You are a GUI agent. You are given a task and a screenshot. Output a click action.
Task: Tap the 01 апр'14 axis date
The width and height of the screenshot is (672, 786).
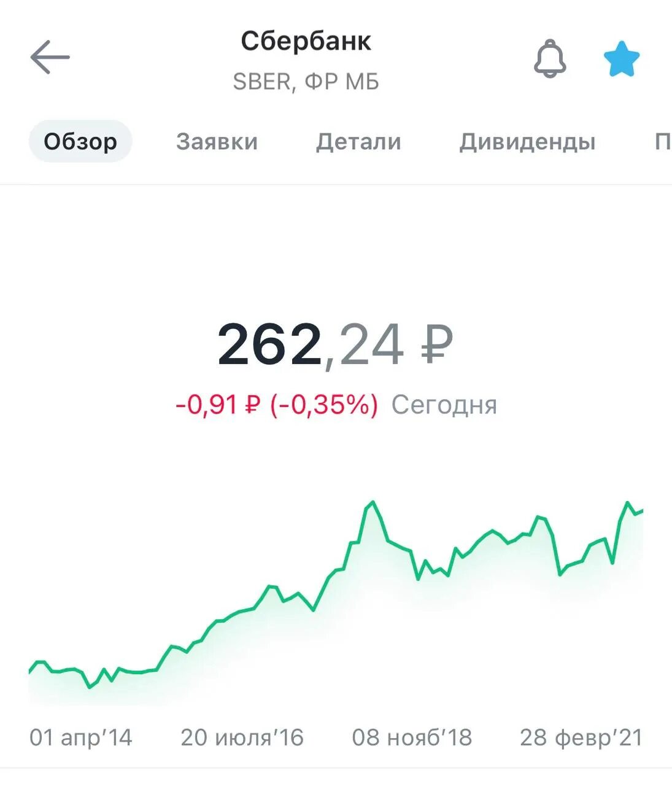click(x=81, y=737)
